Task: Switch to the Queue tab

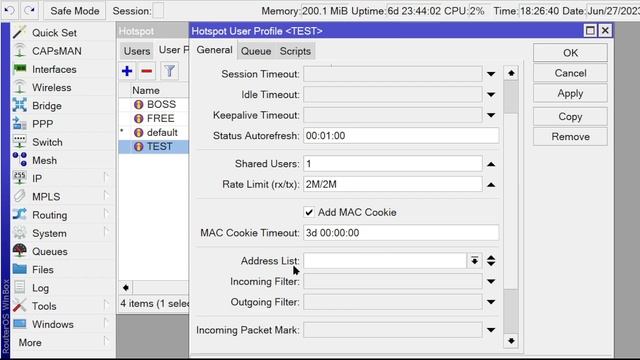Action: pyautogui.click(x=256, y=51)
